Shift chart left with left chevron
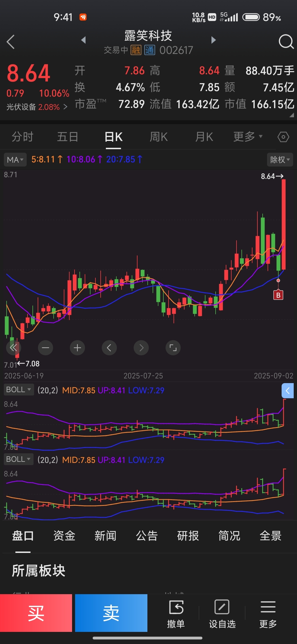The width and height of the screenshot is (297, 644). pyautogui.click(x=109, y=348)
